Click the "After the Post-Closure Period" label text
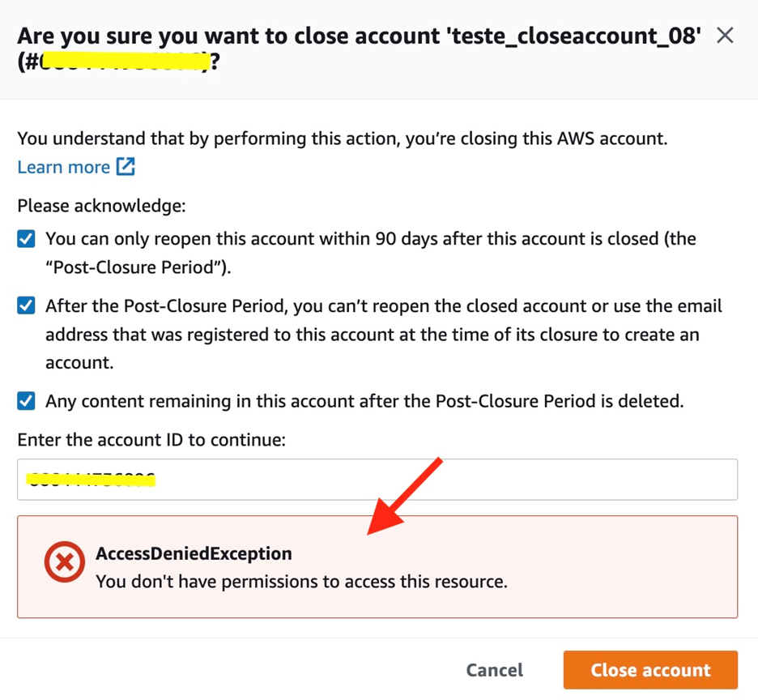The height and width of the screenshot is (700, 758). [x=384, y=335]
